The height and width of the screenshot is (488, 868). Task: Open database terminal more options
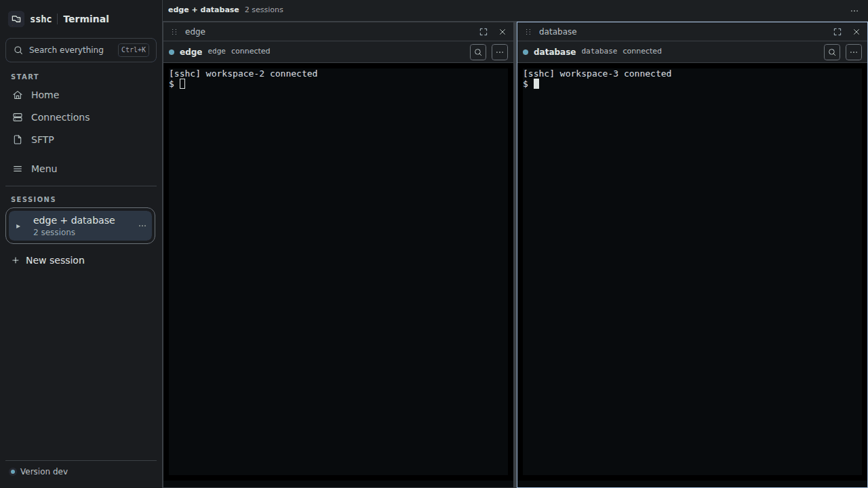coord(854,52)
